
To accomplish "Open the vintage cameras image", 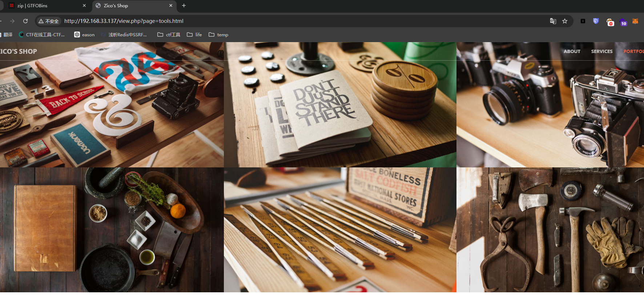I will point(550,105).
